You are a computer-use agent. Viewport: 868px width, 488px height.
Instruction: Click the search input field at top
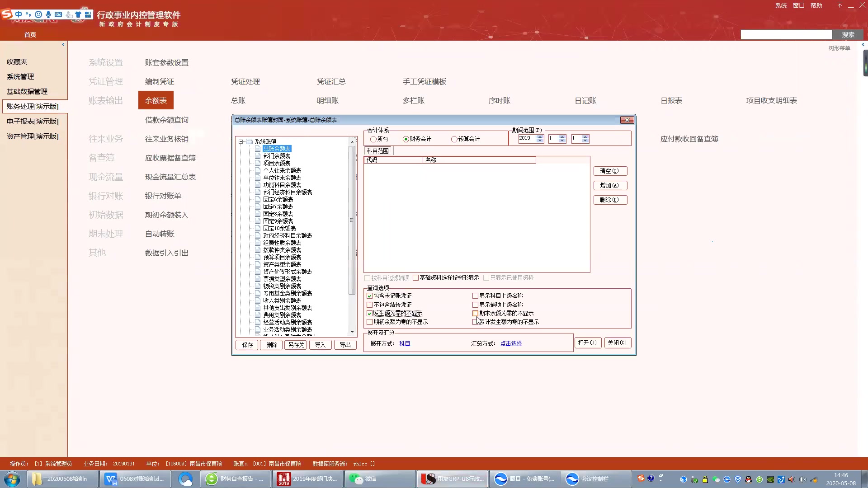786,35
